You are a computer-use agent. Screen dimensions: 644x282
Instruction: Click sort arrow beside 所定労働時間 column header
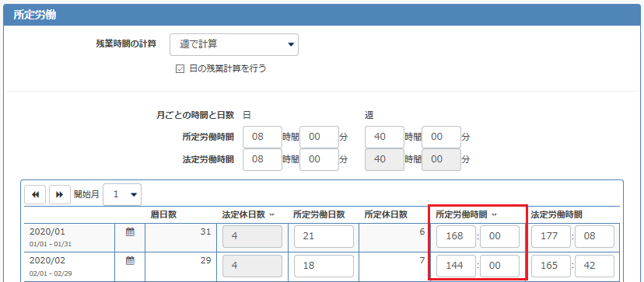pos(494,214)
